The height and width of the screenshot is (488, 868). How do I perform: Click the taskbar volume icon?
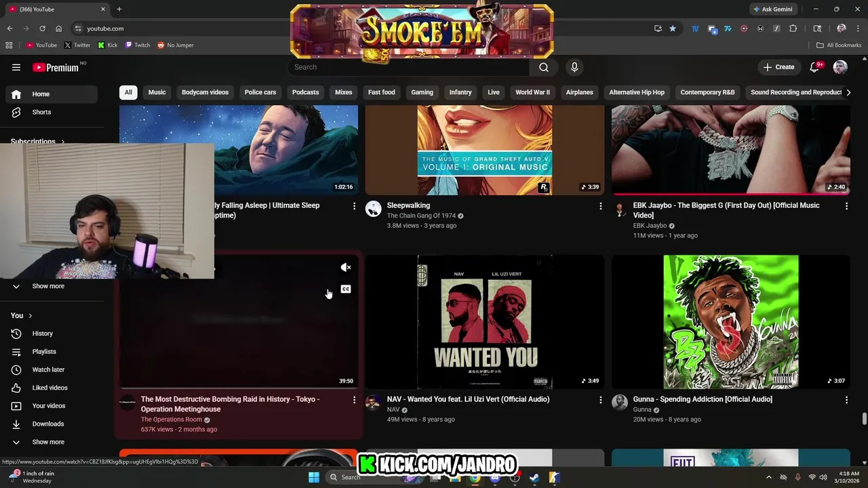[823, 477]
